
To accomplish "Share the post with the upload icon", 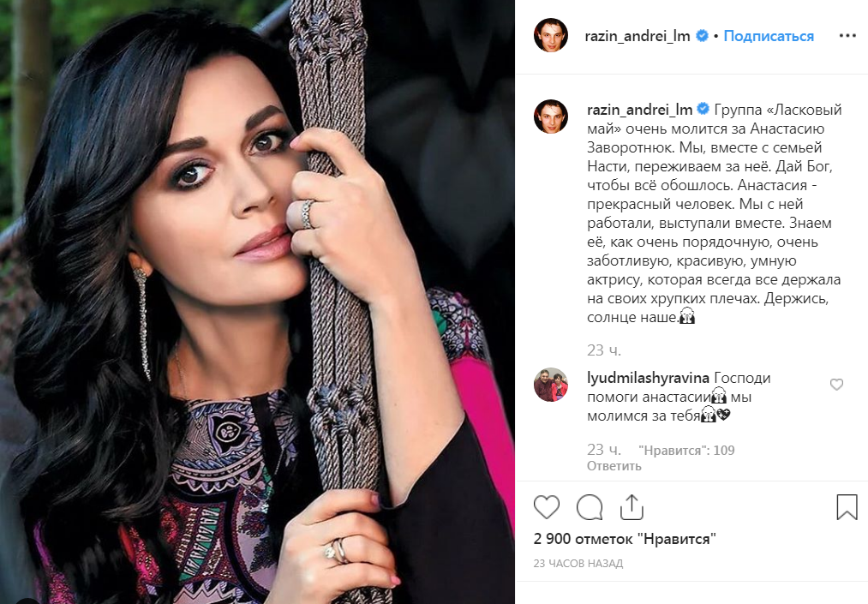I will tap(632, 506).
